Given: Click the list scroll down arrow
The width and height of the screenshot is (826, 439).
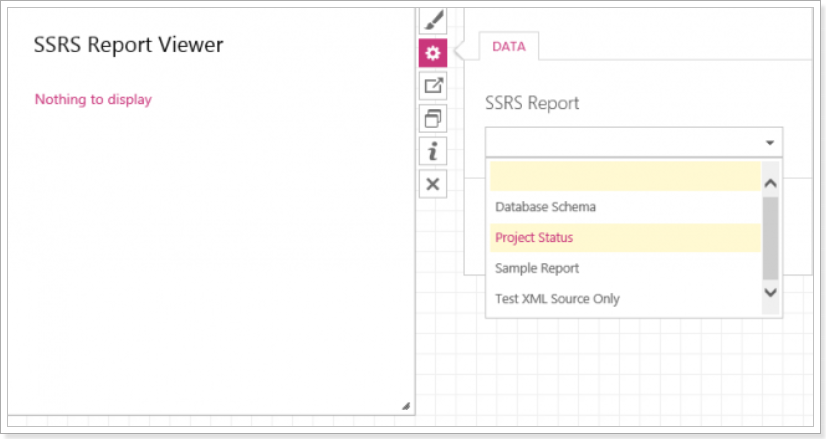Looking at the screenshot, I should 770,292.
